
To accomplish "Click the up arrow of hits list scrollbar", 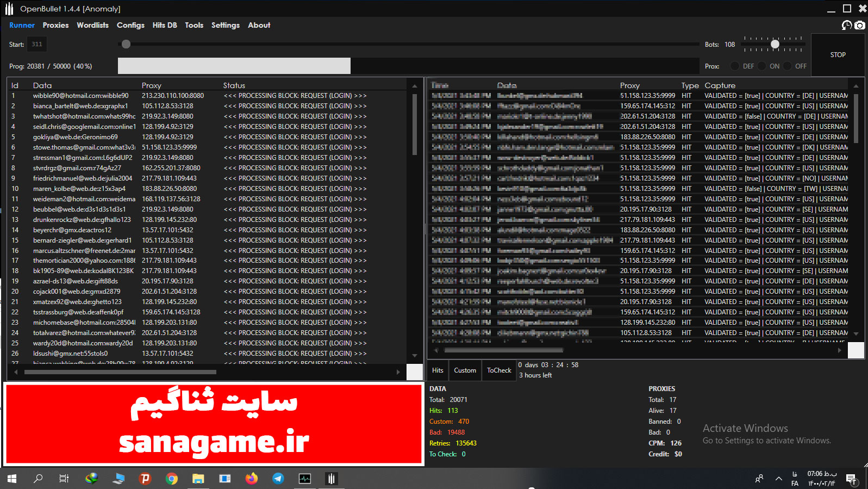I will (x=856, y=86).
